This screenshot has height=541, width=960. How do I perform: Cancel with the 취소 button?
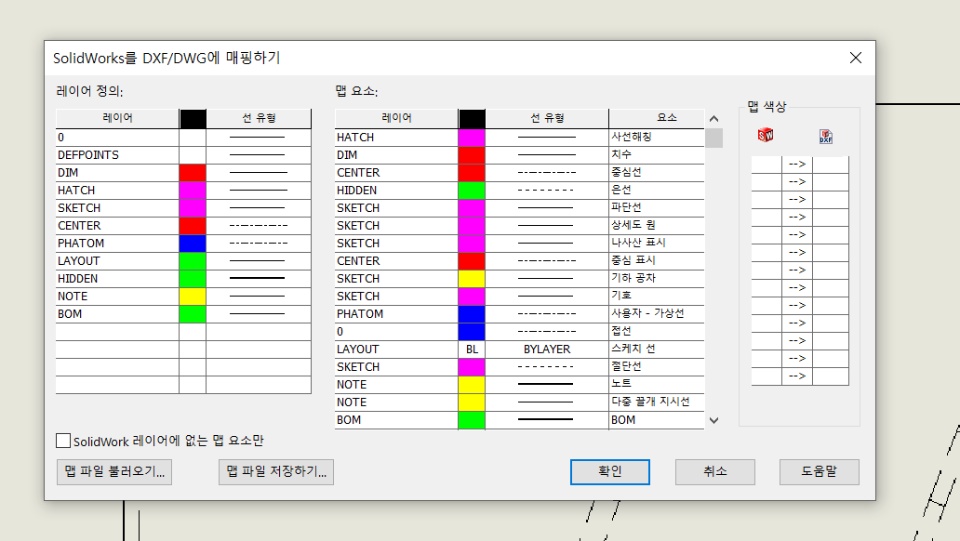(715, 472)
